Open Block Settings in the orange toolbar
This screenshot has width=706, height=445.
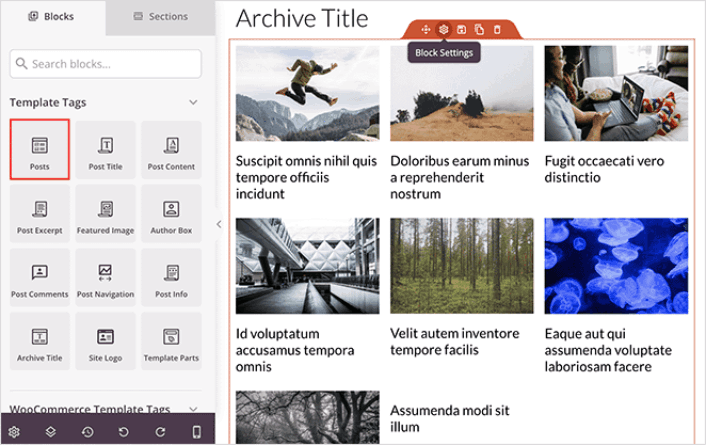(x=444, y=30)
